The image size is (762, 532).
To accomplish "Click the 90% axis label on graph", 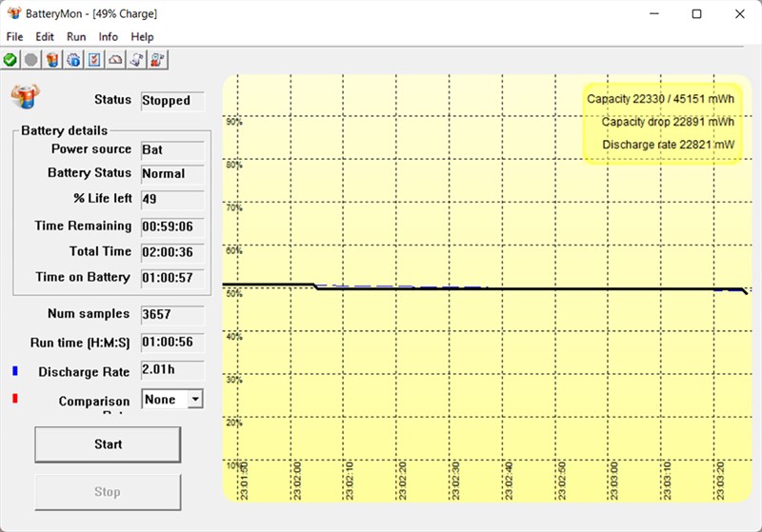I will pos(233,122).
